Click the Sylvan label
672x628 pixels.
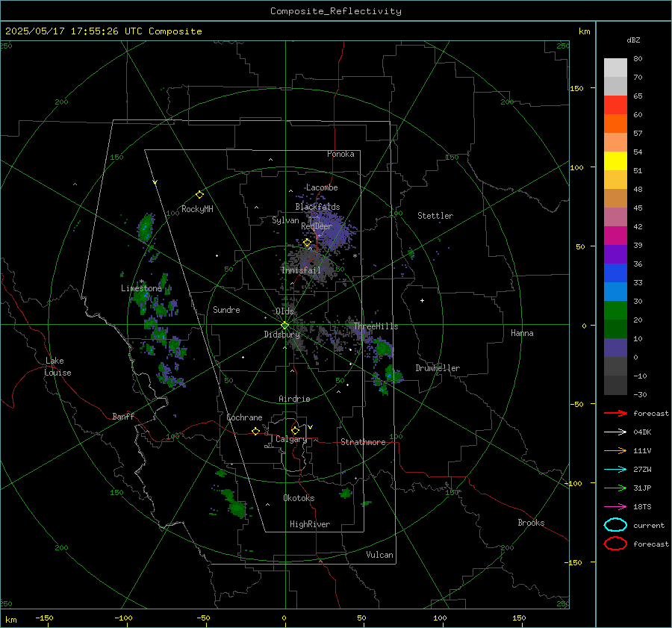tap(285, 220)
